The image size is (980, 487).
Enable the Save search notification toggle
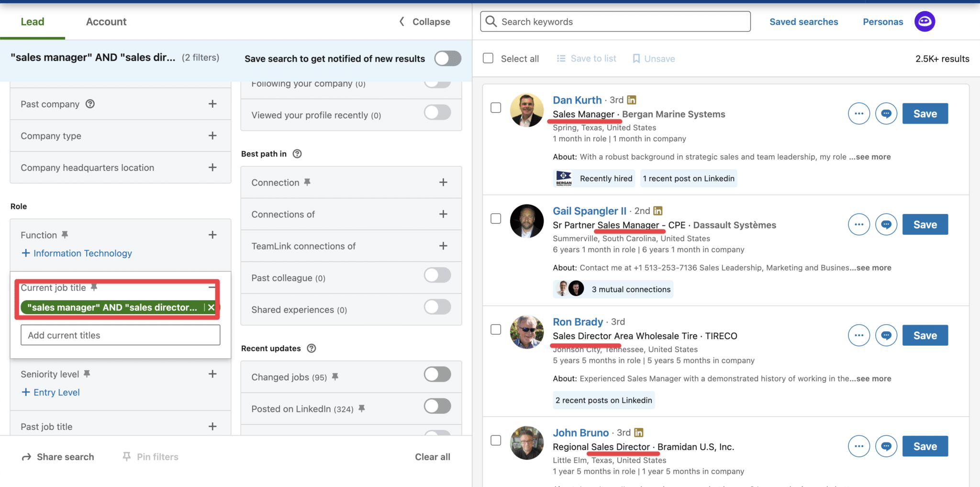447,58
